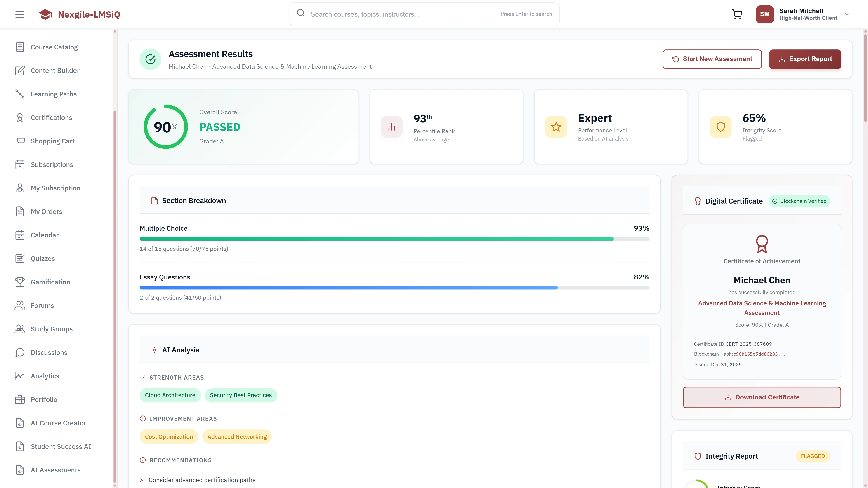This screenshot has width=868, height=488.
Task: Click the search magnifier icon
Action: 301,13
